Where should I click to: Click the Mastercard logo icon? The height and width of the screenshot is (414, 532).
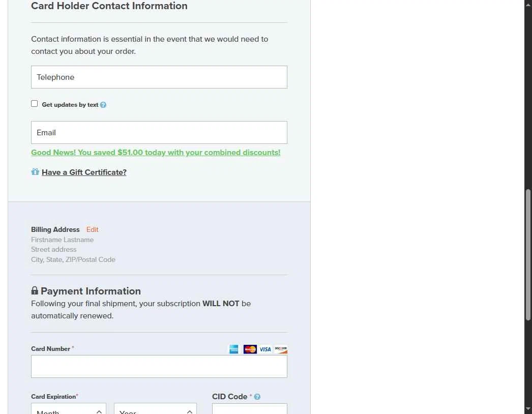pos(250,349)
